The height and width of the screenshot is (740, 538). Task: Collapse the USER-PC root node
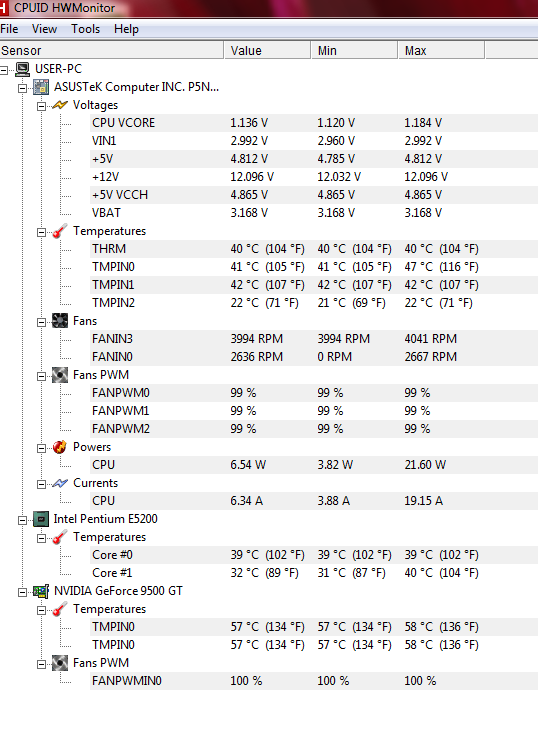pyautogui.click(x=4, y=70)
